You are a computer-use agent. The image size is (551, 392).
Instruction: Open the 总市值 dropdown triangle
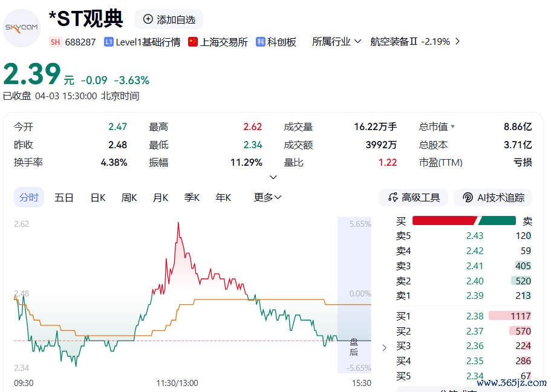pos(452,126)
